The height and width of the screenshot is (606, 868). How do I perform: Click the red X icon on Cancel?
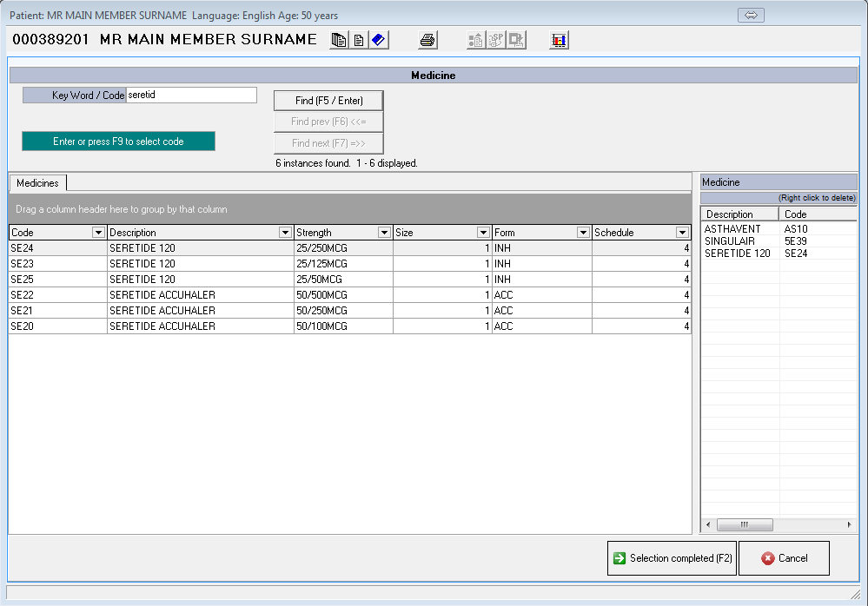[768, 558]
